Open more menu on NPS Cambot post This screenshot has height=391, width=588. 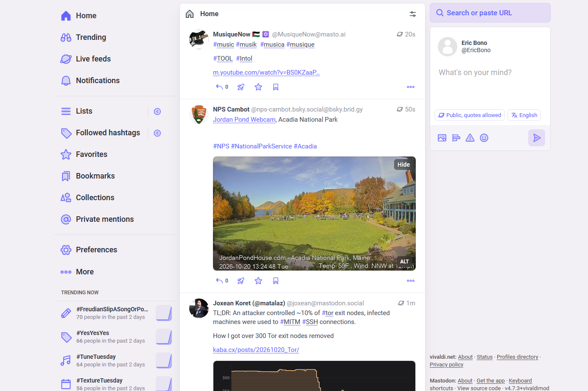[x=411, y=281]
